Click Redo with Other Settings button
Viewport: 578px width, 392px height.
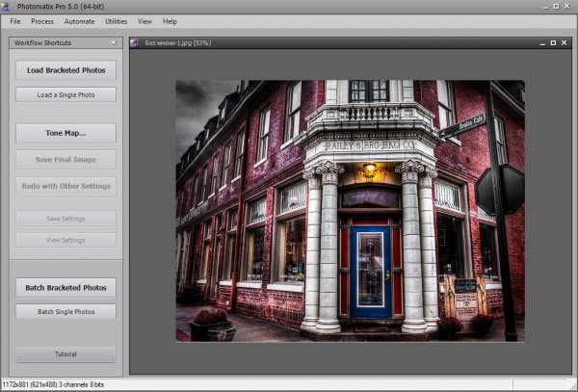[66, 186]
